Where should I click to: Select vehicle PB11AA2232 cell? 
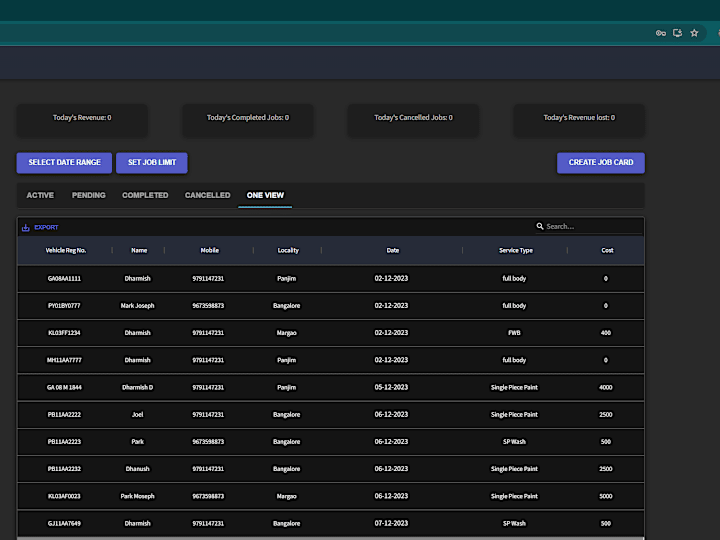pyautogui.click(x=64, y=469)
